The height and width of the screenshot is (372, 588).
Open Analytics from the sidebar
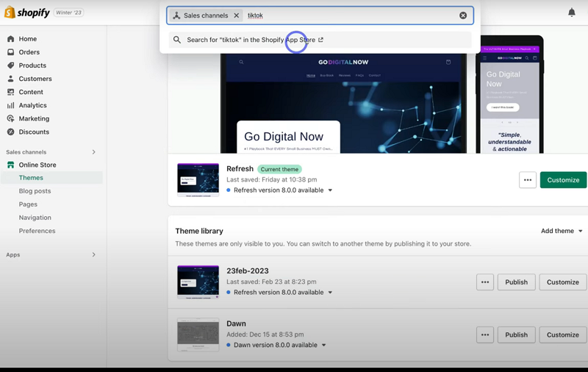click(32, 105)
